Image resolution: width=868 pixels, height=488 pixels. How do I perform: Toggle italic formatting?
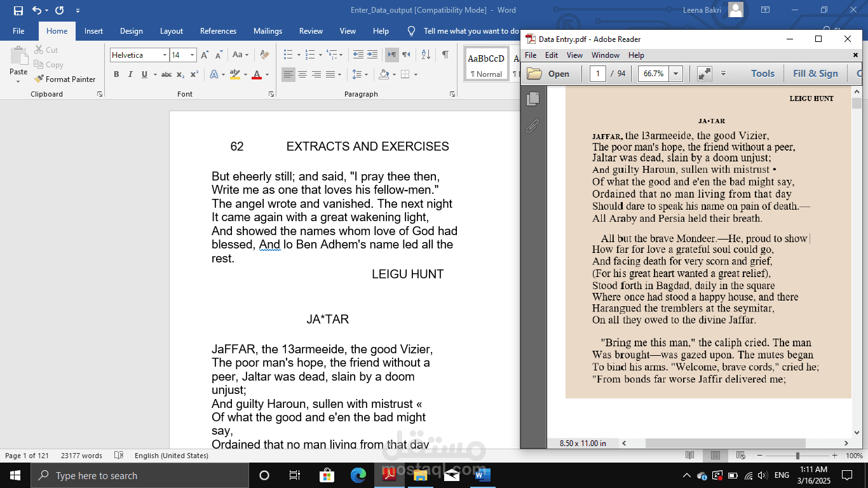(130, 74)
